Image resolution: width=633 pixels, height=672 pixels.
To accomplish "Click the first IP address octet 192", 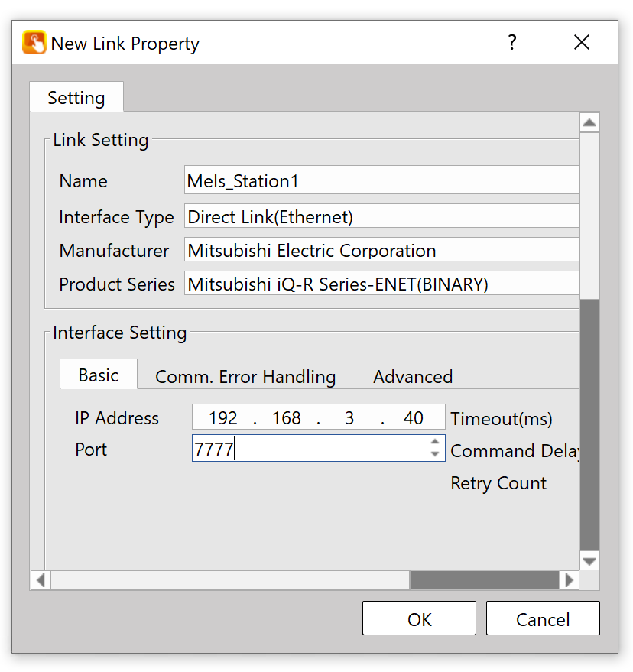I will tap(223, 418).
